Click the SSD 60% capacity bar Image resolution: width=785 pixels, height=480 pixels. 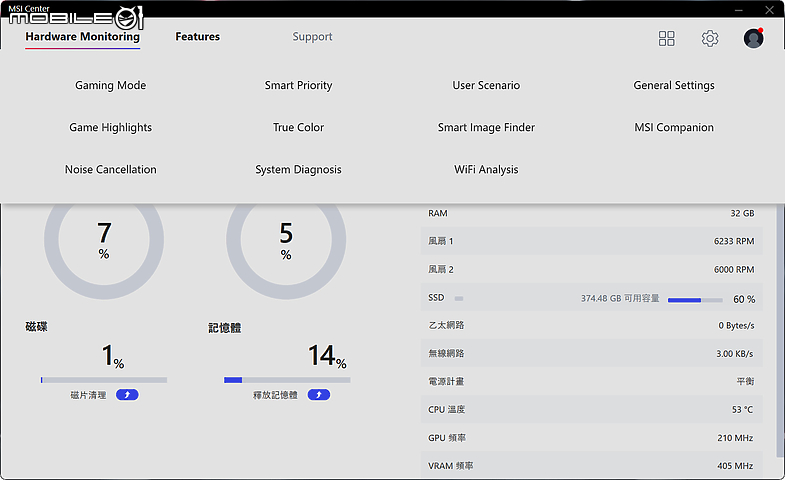coord(695,300)
